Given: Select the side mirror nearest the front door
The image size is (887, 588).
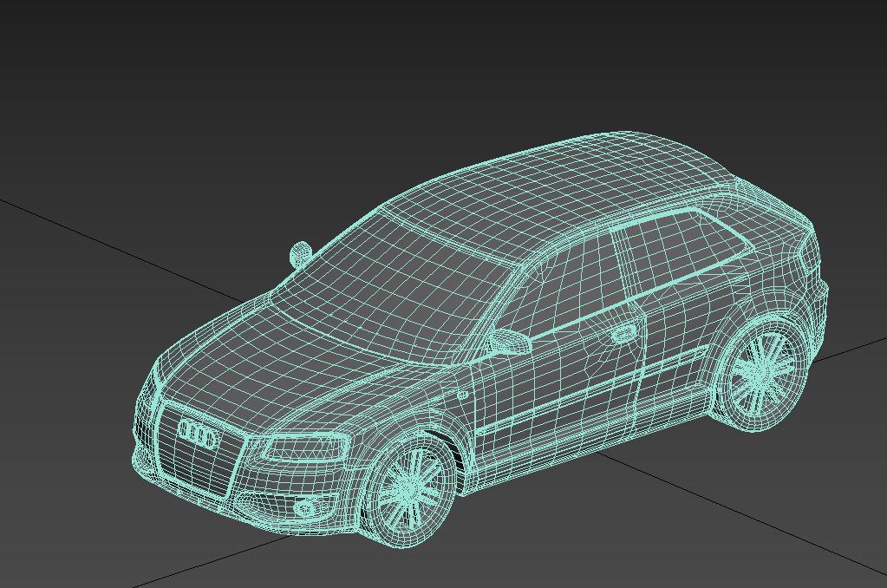Looking at the screenshot, I should [510, 341].
